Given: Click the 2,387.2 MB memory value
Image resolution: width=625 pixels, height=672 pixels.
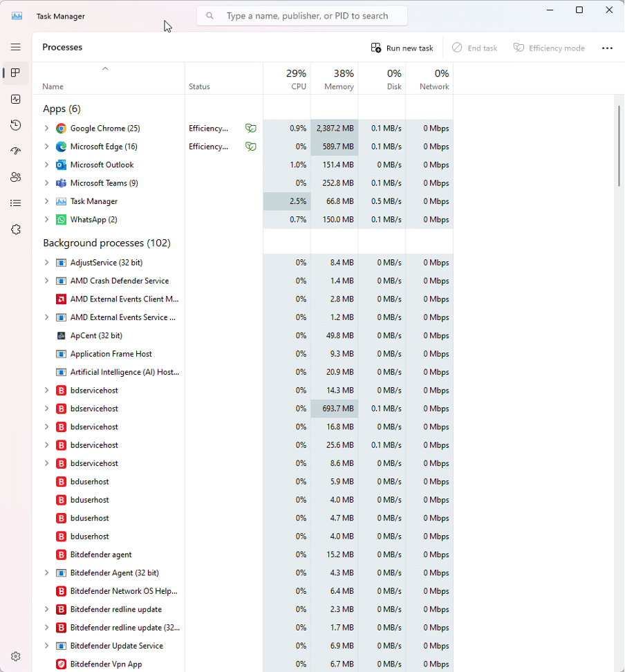Looking at the screenshot, I should (335, 128).
